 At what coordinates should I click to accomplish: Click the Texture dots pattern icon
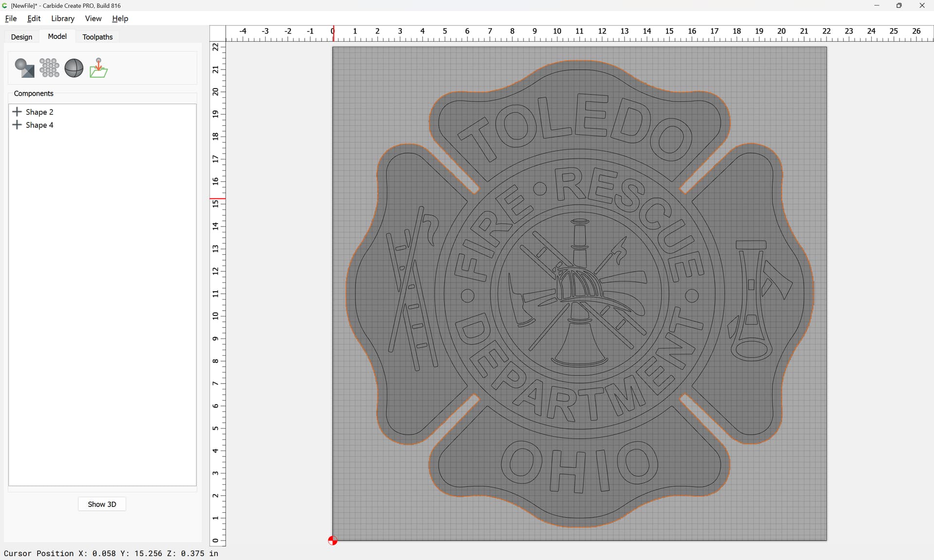pyautogui.click(x=49, y=68)
